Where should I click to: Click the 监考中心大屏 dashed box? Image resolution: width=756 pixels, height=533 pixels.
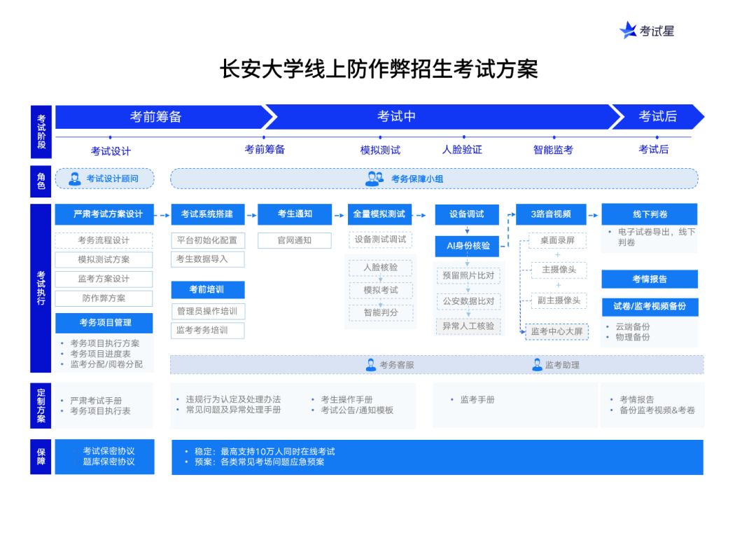[557, 331]
